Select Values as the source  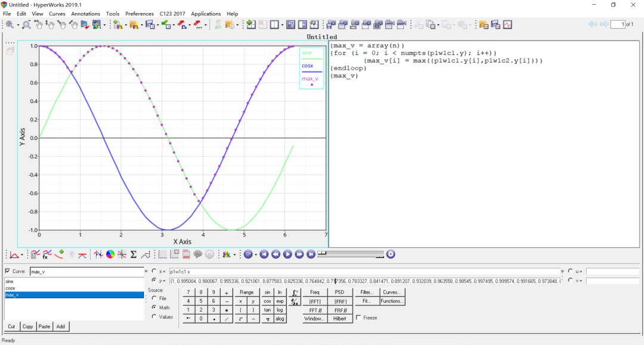pos(154,316)
